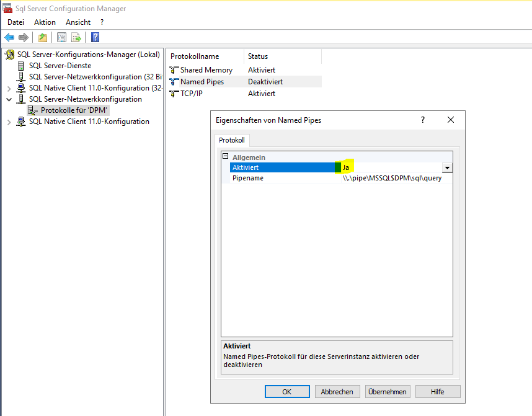
Task: Click the SQL Native Client 11.0-Konfiguration (32 icon
Action: click(21, 88)
